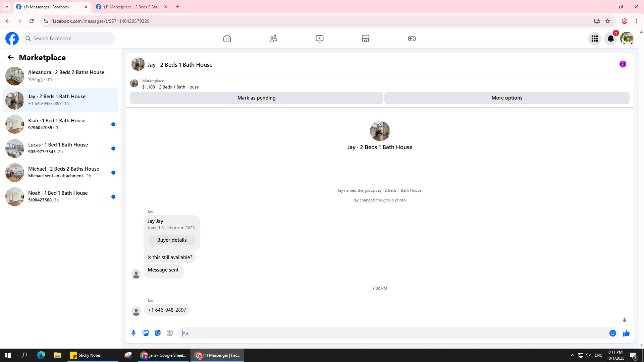Open the Chrome three-dot menu
Image resolution: width=644 pixels, height=362 pixels.
(637, 21)
